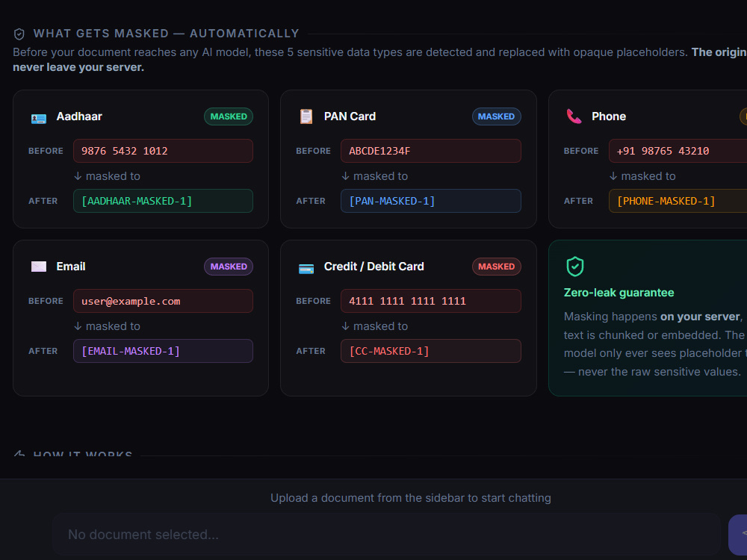
Task: Click the How It Works section heading
Action: tap(83, 453)
